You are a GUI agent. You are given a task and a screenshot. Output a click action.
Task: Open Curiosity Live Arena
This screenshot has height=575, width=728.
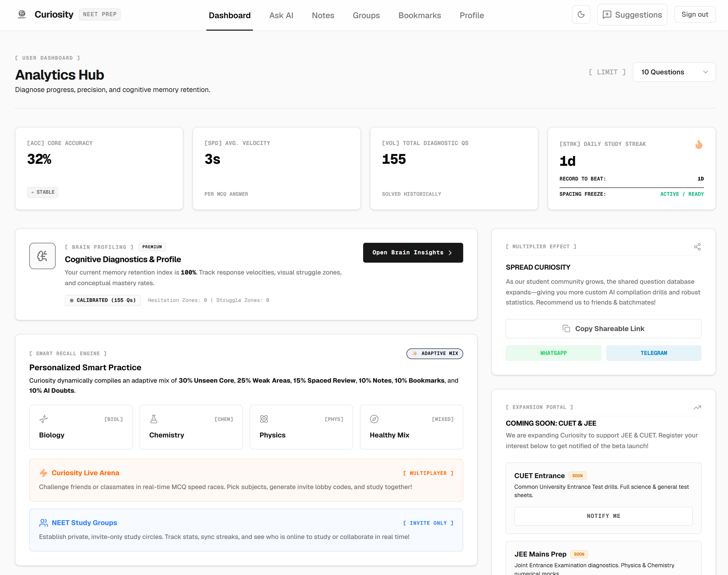pyautogui.click(x=246, y=480)
